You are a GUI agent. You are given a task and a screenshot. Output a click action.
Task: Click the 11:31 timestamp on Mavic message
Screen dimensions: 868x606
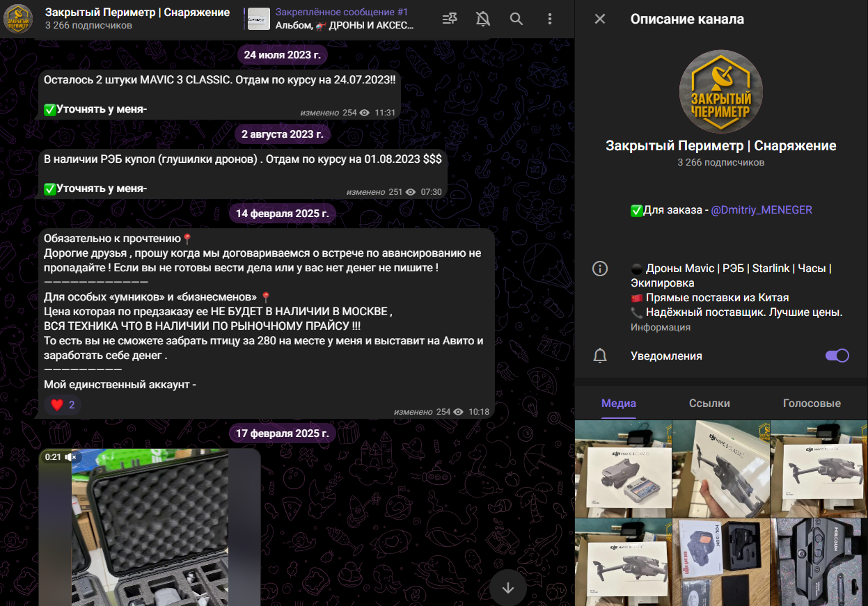(x=385, y=113)
